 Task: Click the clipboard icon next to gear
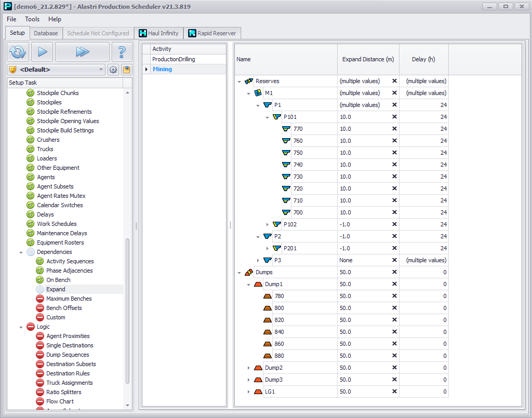(x=126, y=70)
